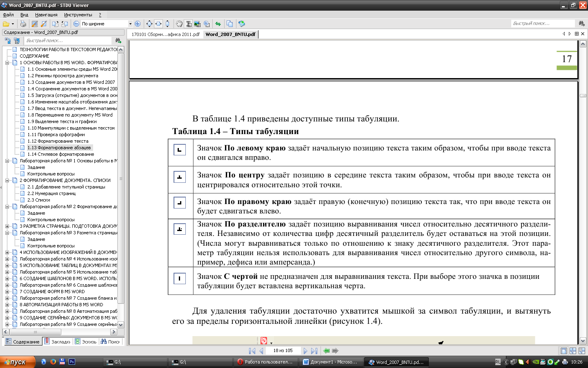Expand '4 ИСПОЛЬЗОВАНИЕ ИЗОБРАЖЕНИЙ' tree node
The image size is (588, 368).
[x=7, y=252]
